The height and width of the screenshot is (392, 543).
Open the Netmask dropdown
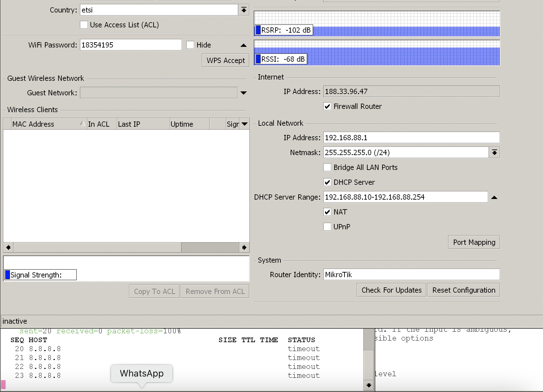[494, 152]
